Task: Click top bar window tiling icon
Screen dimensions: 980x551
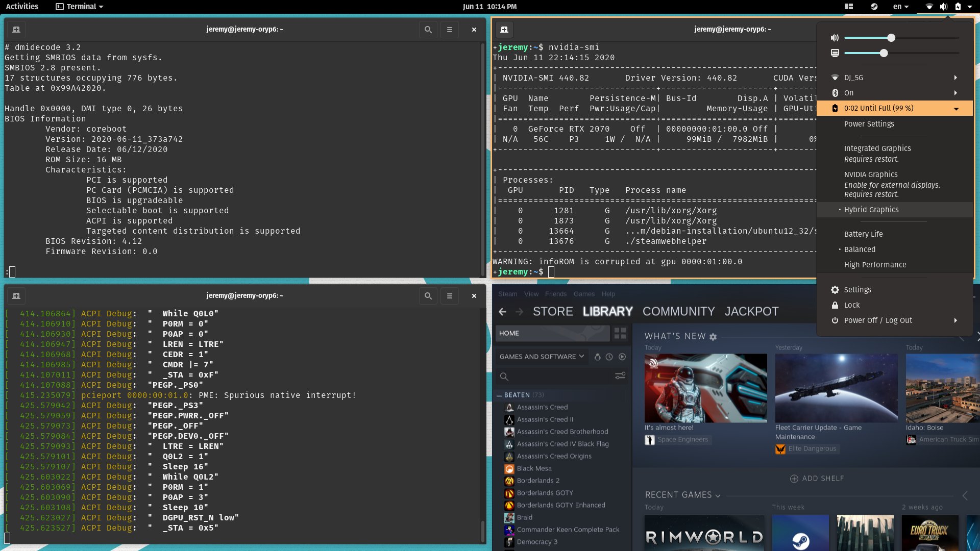Action: 849,7
